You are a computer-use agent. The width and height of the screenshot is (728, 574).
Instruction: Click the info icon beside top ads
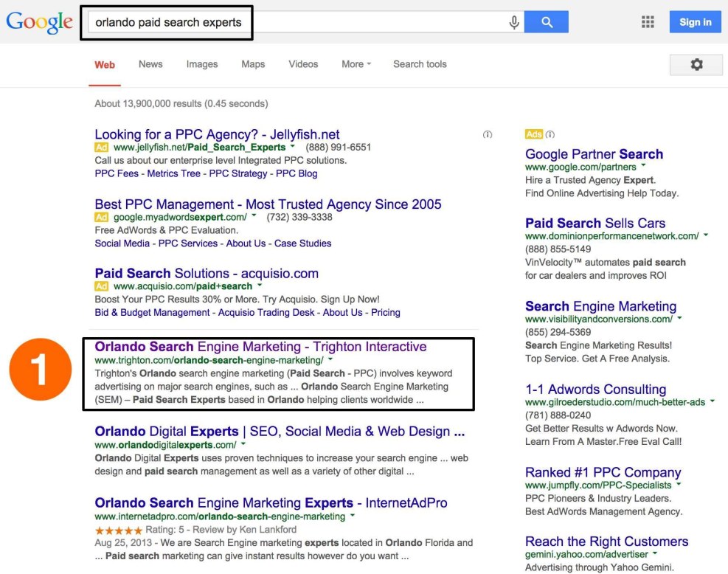coord(487,135)
